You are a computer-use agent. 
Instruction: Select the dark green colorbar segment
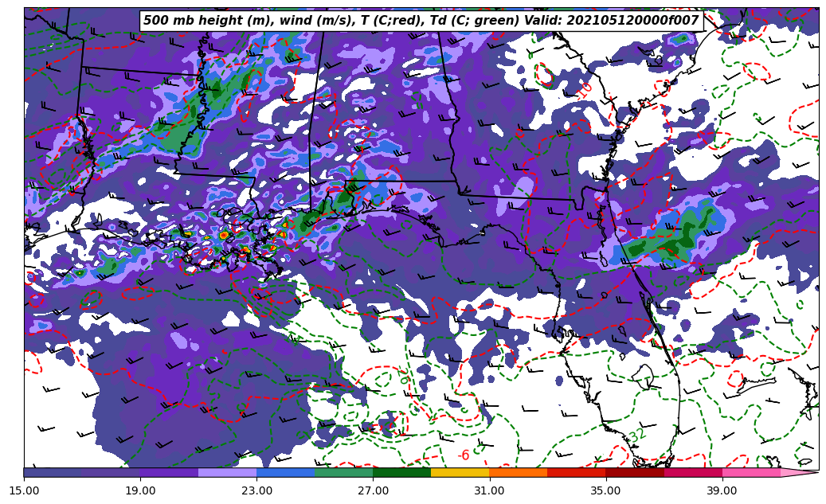pyautogui.click(x=401, y=472)
